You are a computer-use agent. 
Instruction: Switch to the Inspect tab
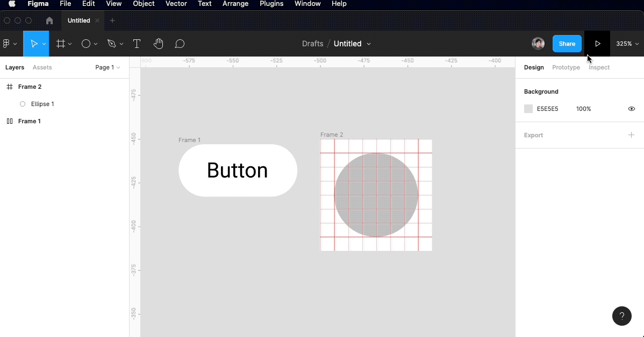click(x=599, y=67)
